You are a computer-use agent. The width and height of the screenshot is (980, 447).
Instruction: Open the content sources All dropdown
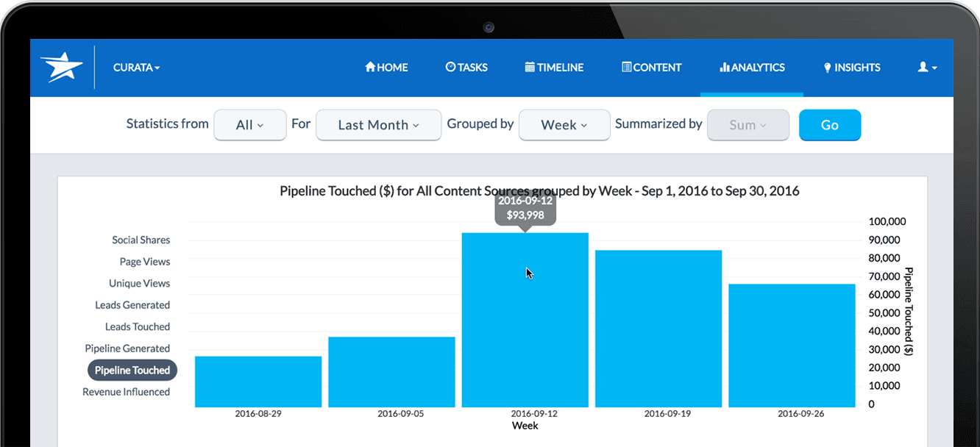(249, 125)
